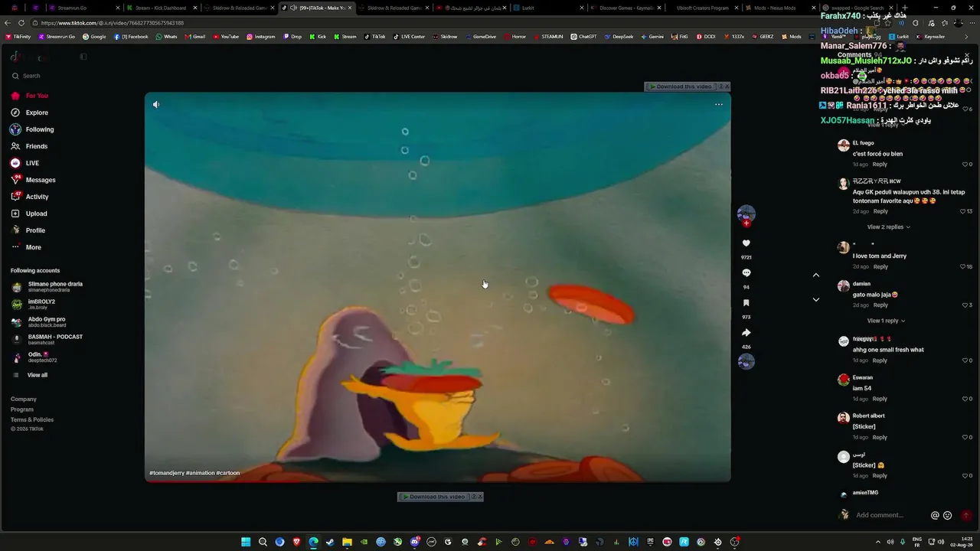Insert a mention with the @ icon
The width and height of the screenshot is (980, 551).
[x=935, y=515]
